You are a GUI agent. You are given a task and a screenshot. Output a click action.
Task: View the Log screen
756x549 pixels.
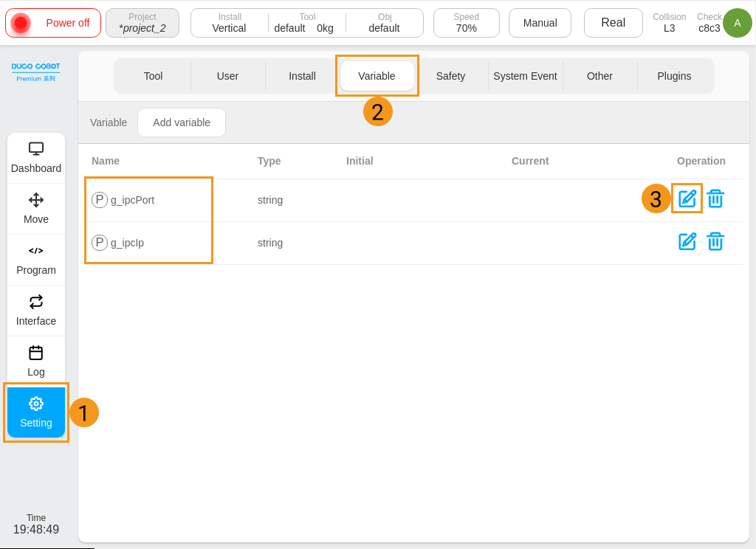click(x=35, y=361)
